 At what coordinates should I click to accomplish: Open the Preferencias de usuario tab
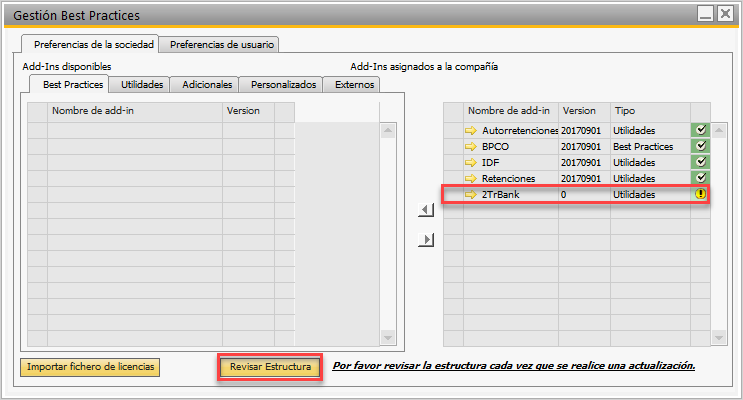pyautogui.click(x=220, y=45)
